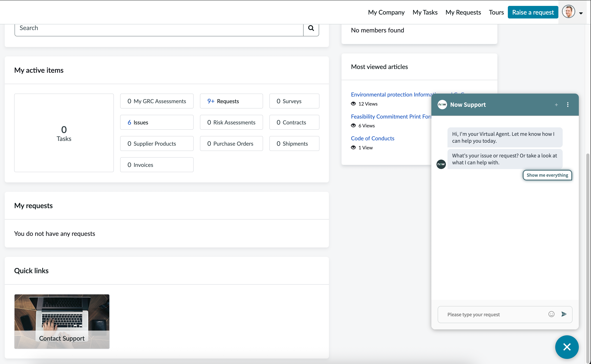This screenshot has width=591, height=364.
Task: Click Raise a request button
Action: [533, 12]
